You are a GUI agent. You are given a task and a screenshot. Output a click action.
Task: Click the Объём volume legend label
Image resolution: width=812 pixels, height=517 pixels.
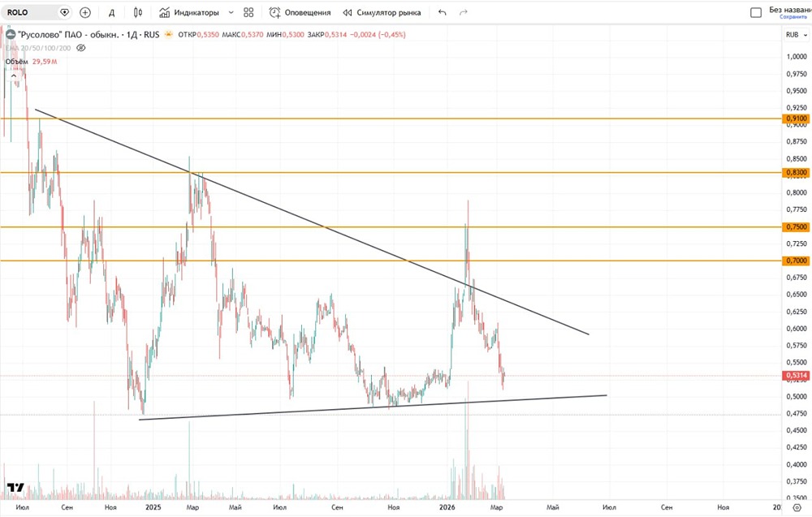point(16,62)
